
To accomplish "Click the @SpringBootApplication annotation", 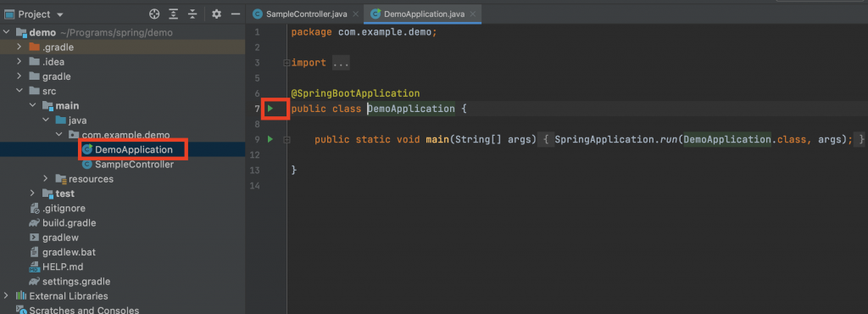I will tap(355, 93).
